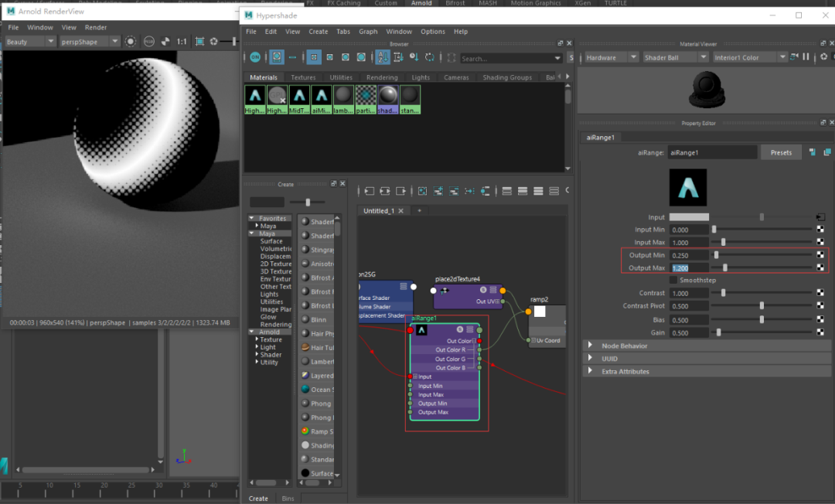
Task: Select the Untitled_1 graph tab
Action: tap(379, 211)
